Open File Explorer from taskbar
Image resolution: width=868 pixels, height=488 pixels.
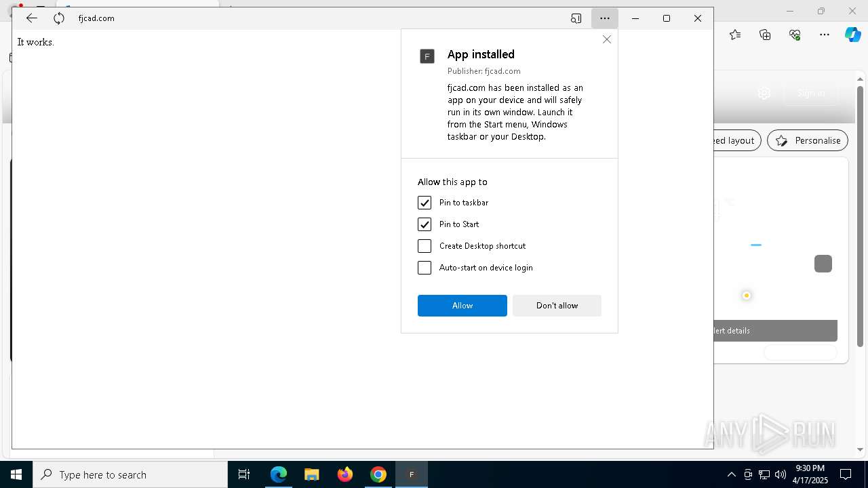pos(312,474)
